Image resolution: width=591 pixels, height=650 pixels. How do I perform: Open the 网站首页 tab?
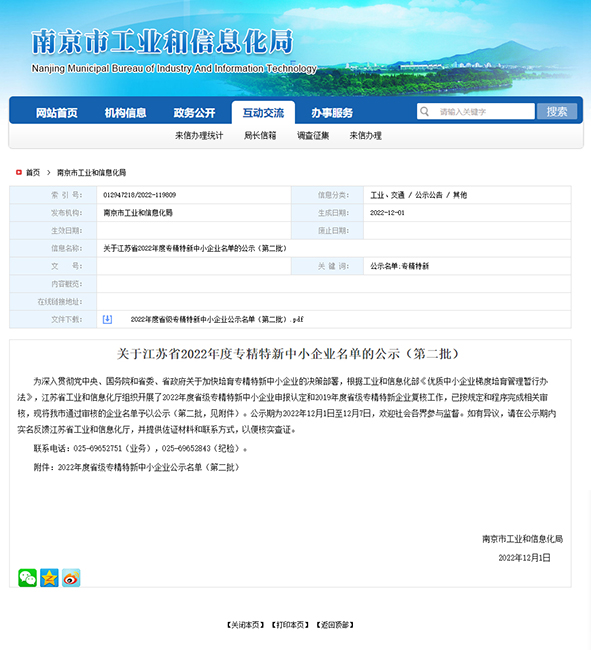pyautogui.click(x=57, y=112)
